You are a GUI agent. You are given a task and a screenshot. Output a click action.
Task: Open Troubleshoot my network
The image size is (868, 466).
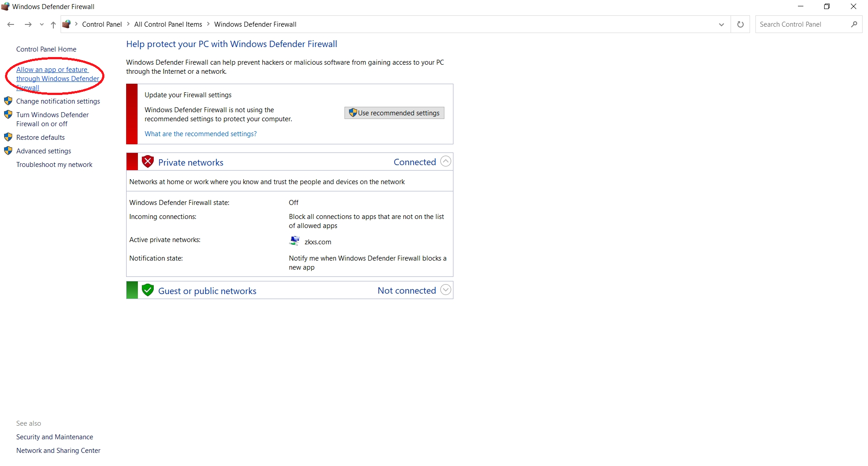pos(54,165)
